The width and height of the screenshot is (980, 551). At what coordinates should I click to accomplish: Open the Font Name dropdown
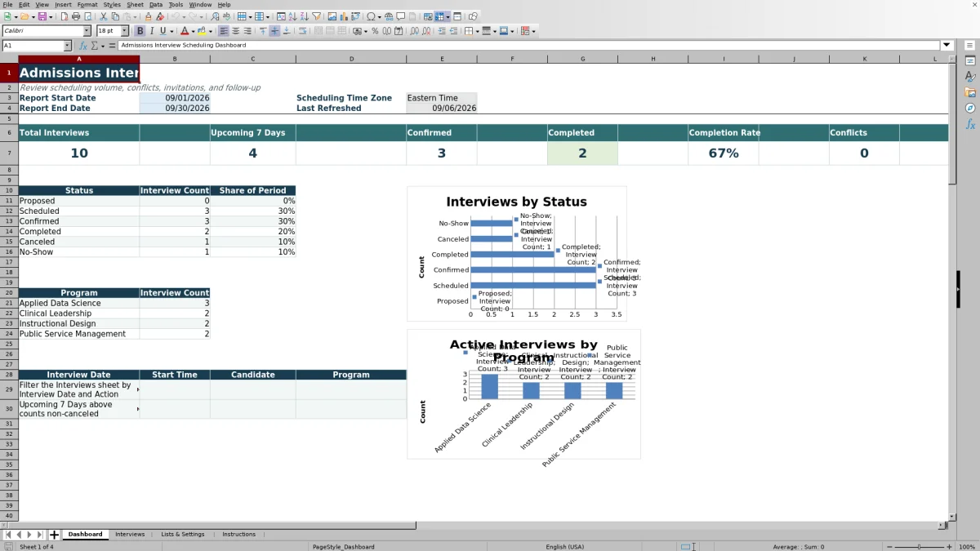click(87, 31)
